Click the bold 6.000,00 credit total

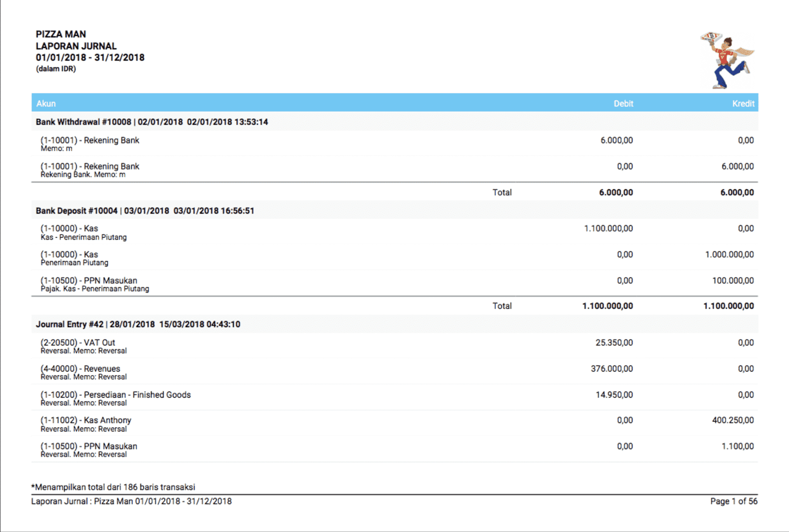coord(737,192)
